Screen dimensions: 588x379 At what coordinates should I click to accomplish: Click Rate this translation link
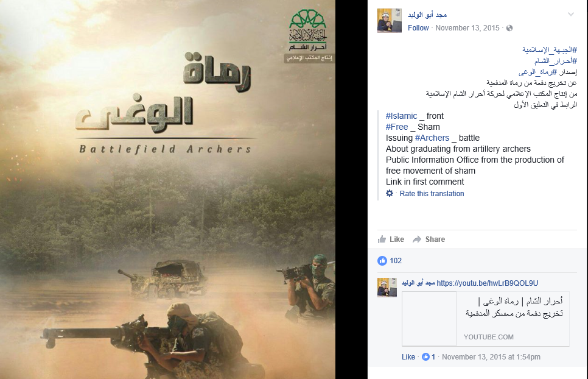pos(432,194)
